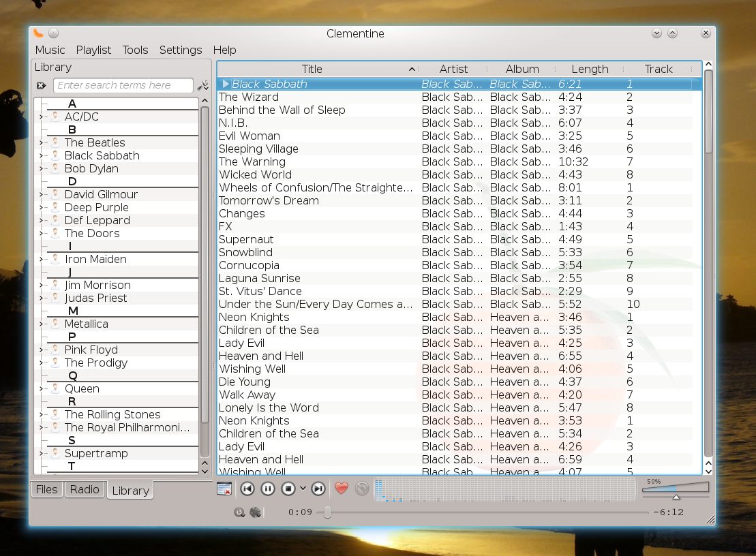Open the Tools menu
This screenshot has width=756, height=556.
pos(135,50)
